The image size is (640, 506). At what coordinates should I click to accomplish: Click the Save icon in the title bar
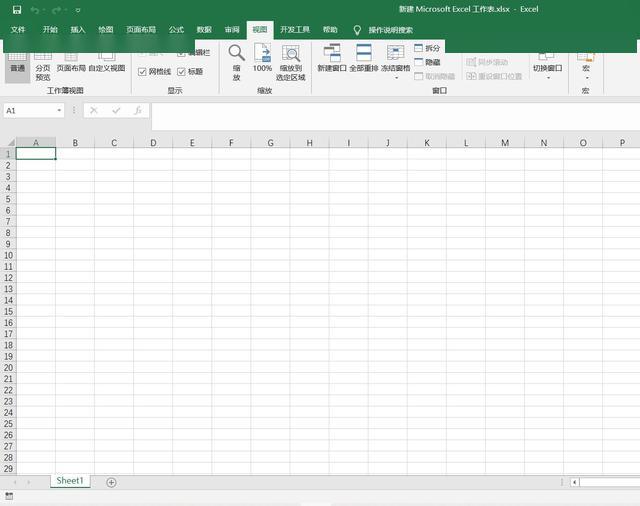coord(17,10)
